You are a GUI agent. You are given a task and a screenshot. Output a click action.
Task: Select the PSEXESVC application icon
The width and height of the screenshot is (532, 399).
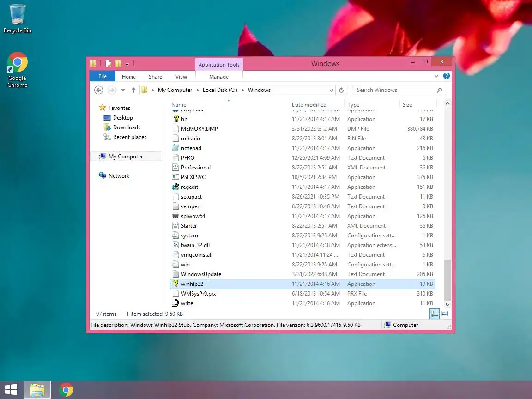click(175, 177)
